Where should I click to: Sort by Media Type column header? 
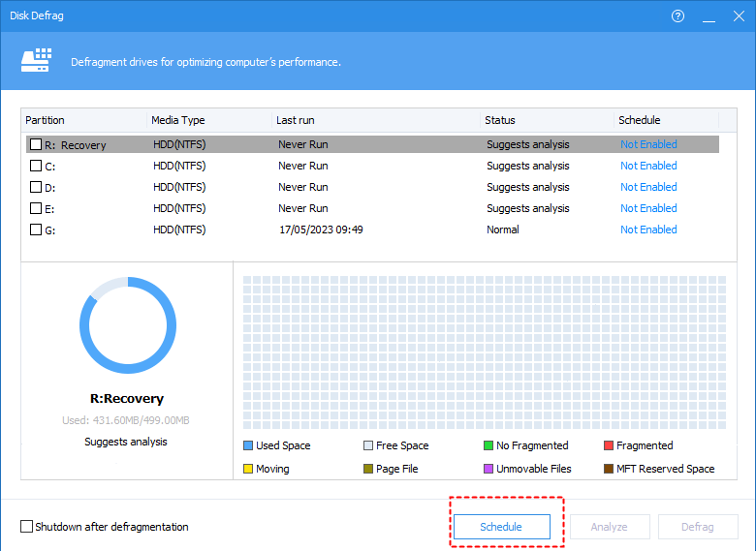209,120
